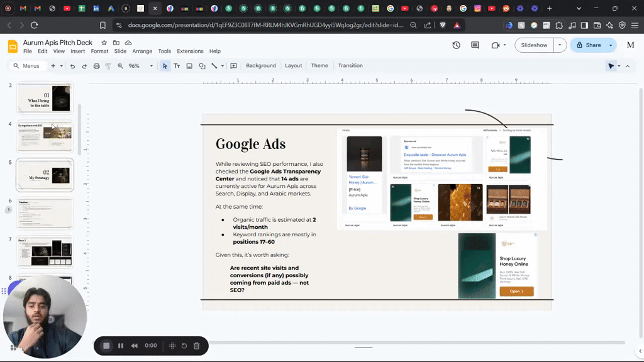Click the New slide plus button
Image resolution: width=644 pixels, height=362 pixels.
(53, 65)
